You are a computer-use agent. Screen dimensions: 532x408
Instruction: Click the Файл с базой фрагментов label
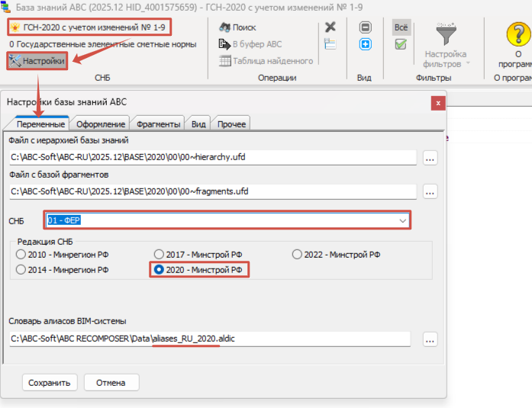[x=59, y=175]
